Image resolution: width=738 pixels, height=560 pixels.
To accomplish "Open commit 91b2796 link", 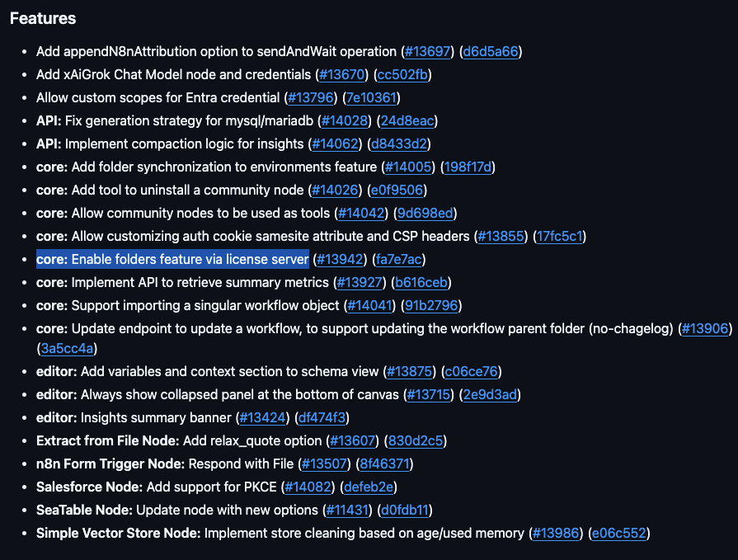I will (x=431, y=306).
